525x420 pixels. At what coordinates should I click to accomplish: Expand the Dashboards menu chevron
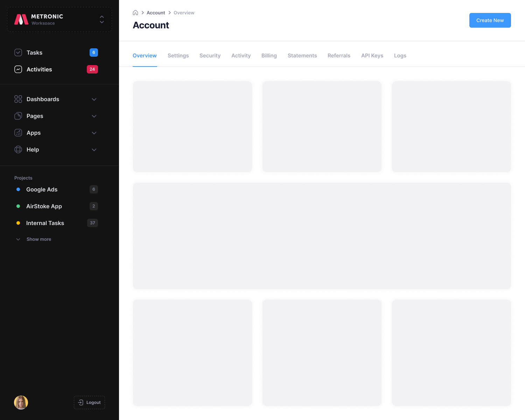(94, 99)
